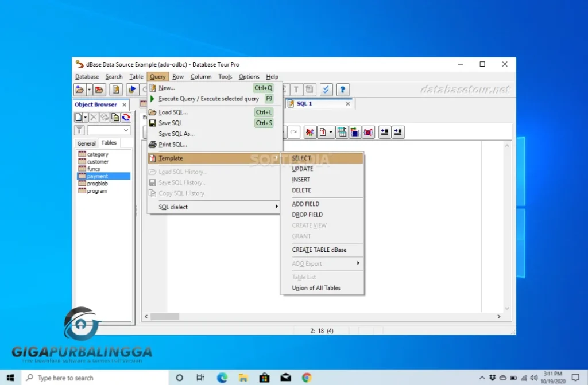Image resolution: width=588 pixels, height=385 pixels.
Task: Click the increase indent icon on SQL toolbar
Action: 399,132
